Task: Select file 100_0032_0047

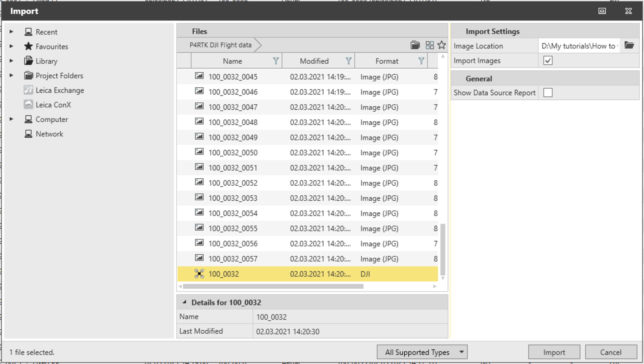Action: click(x=307, y=107)
